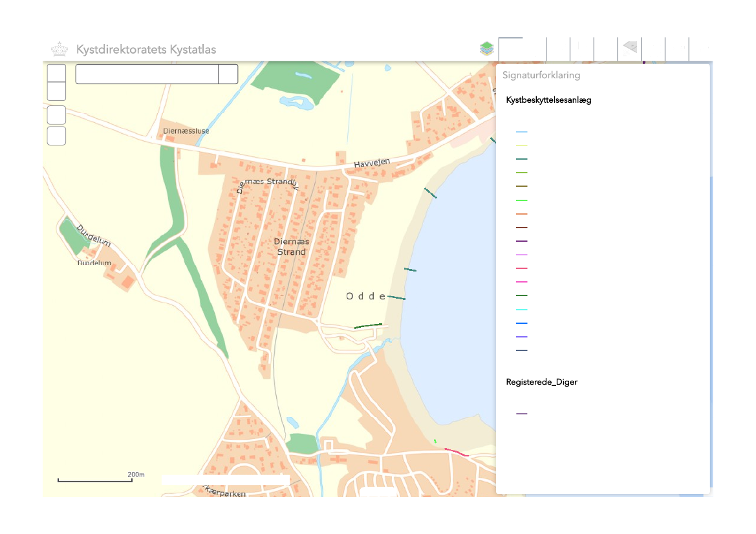Click the Registerede_Diger legend heading
This screenshot has height=534, width=756.
[541, 382]
